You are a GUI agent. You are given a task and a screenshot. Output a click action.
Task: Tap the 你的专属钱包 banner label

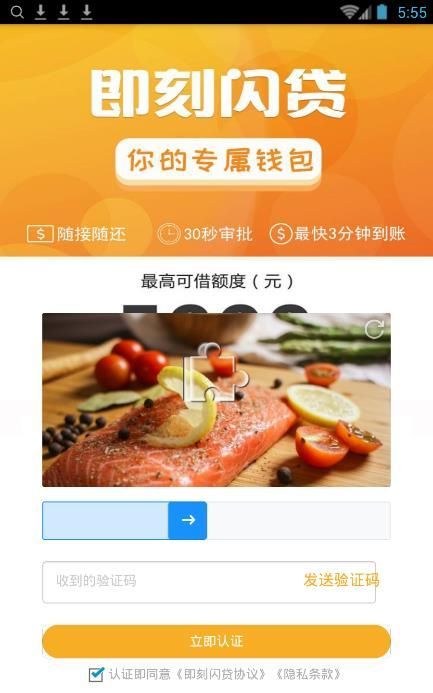tap(219, 160)
